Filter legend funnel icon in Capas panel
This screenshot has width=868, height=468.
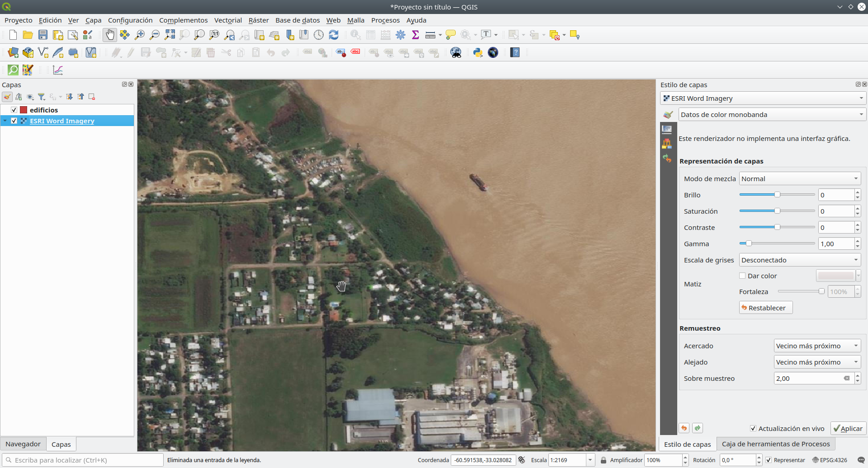pos(42,97)
